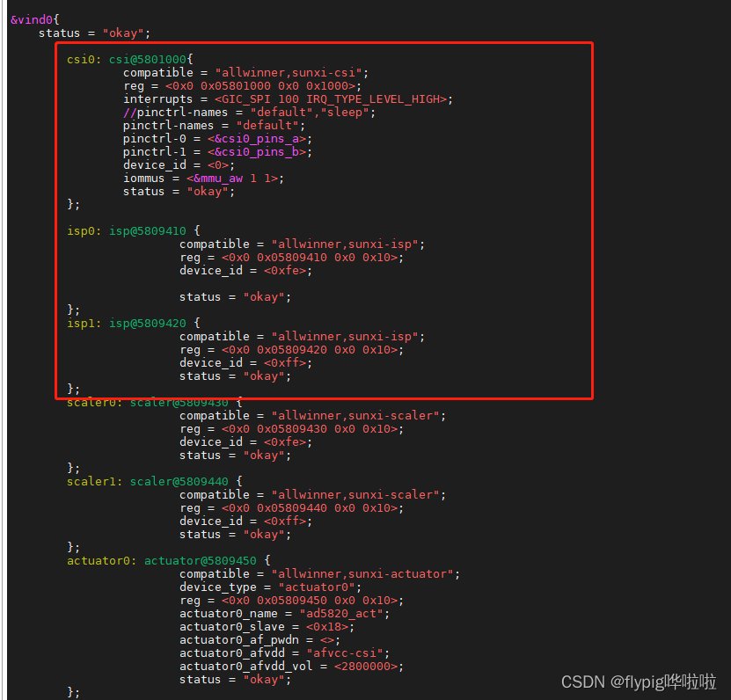Click the commented //pinctrl-names line
This screenshot has height=700, width=731.
250,113
